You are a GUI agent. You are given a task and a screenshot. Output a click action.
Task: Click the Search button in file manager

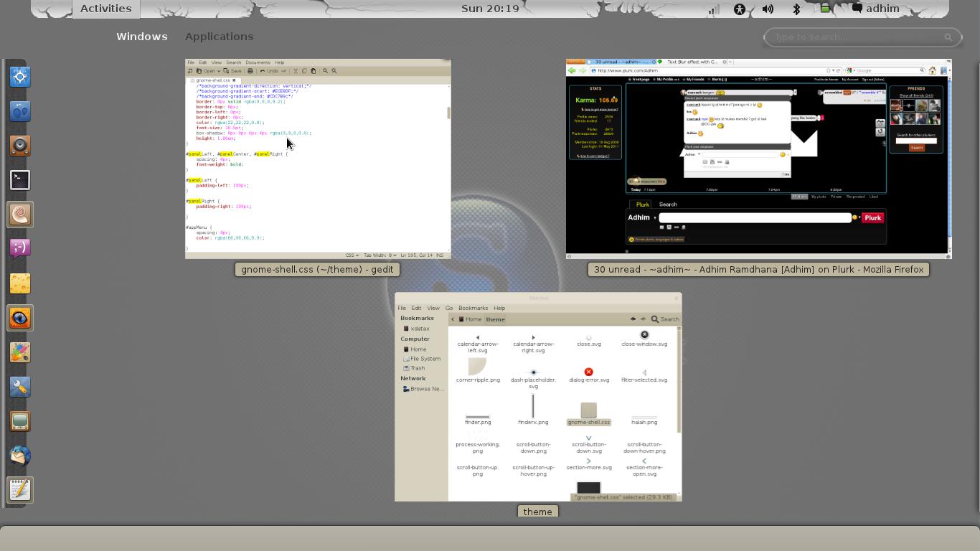click(x=665, y=319)
